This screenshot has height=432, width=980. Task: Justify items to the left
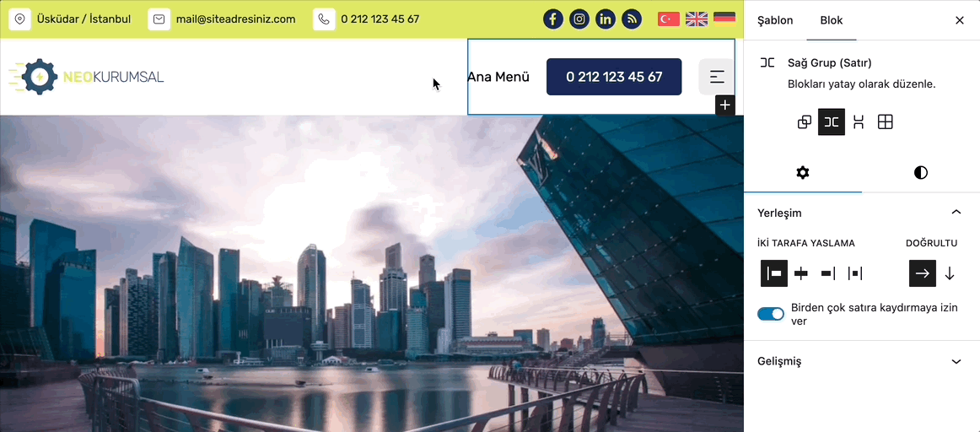pos(773,273)
